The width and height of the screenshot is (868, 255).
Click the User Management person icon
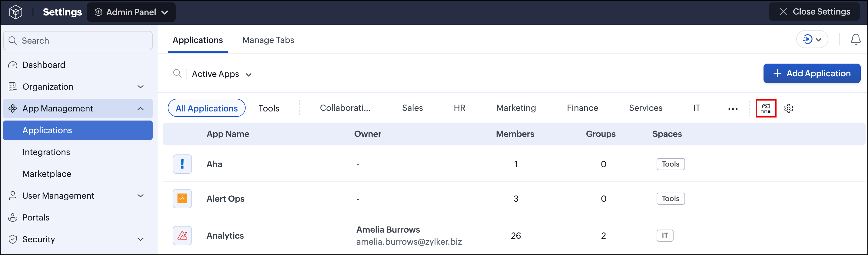pyautogui.click(x=13, y=196)
